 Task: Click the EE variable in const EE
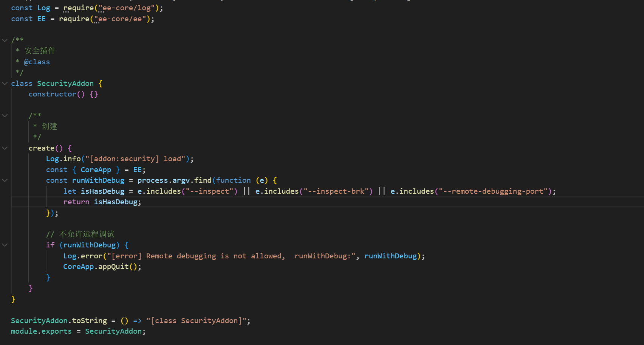point(42,19)
